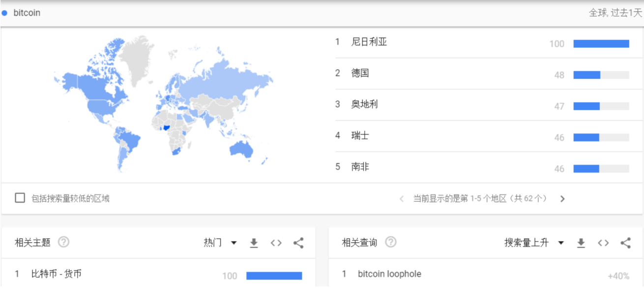The height and width of the screenshot is (290, 644).
Task: Open related topic 比特币 - 货币
Action: click(56, 274)
